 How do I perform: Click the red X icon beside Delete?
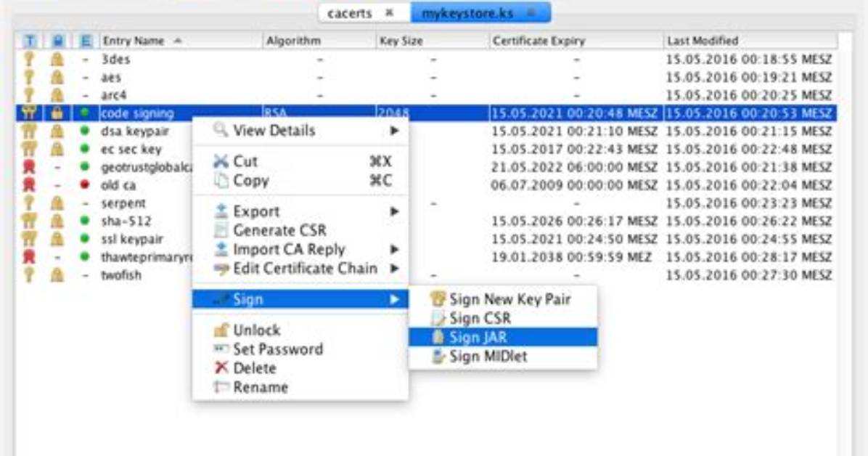(x=221, y=367)
